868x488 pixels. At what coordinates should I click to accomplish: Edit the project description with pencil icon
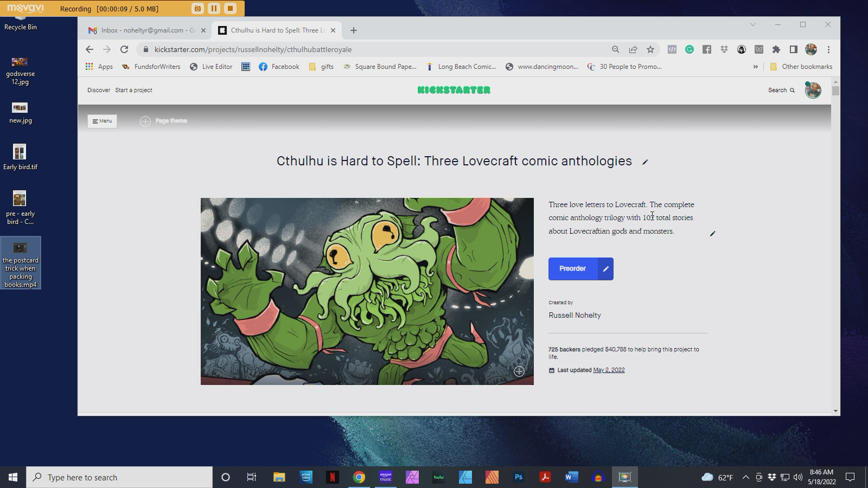pyautogui.click(x=713, y=234)
